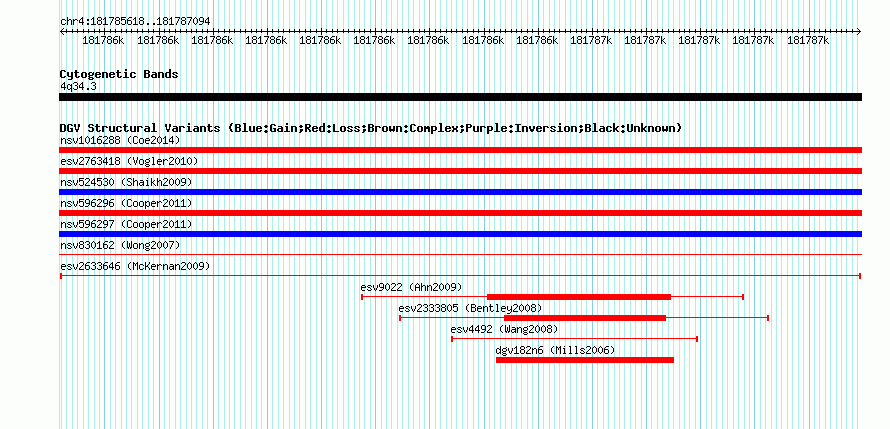Image resolution: width=890 pixels, height=429 pixels.
Task: Click the blue gain bar of nsv596297
Action: 460,234
